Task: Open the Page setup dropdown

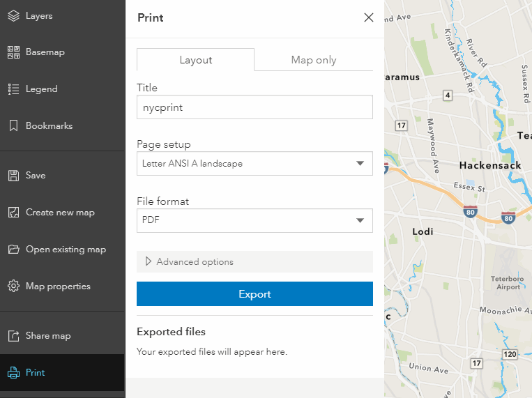Action: 254,164
